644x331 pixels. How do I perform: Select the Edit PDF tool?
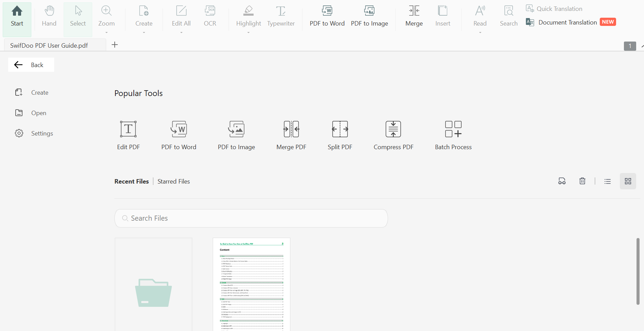pos(128,135)
